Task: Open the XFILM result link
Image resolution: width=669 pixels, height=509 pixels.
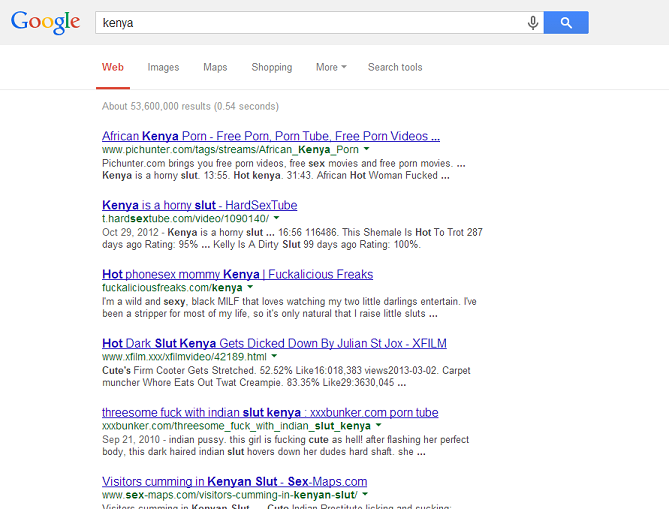Action: 274,343
